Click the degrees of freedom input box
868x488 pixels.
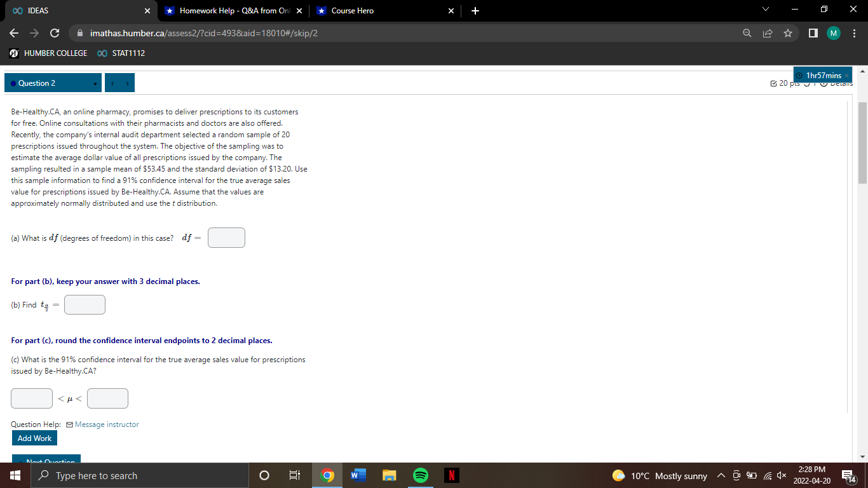coord(226,238)
